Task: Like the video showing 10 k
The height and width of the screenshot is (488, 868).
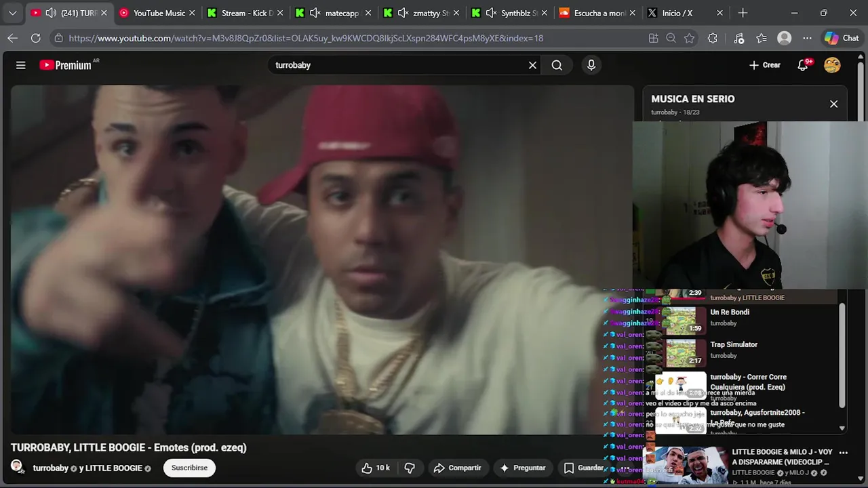Action: click(x=376, y=468)
